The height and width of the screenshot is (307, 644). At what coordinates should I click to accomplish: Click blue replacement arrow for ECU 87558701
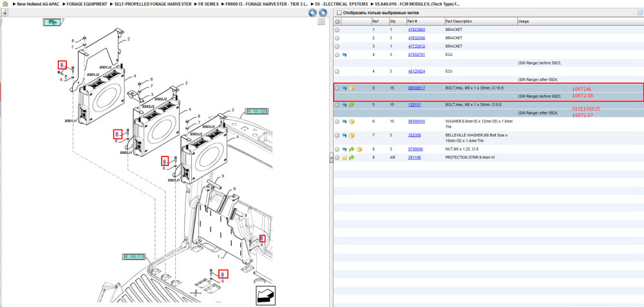344,55
